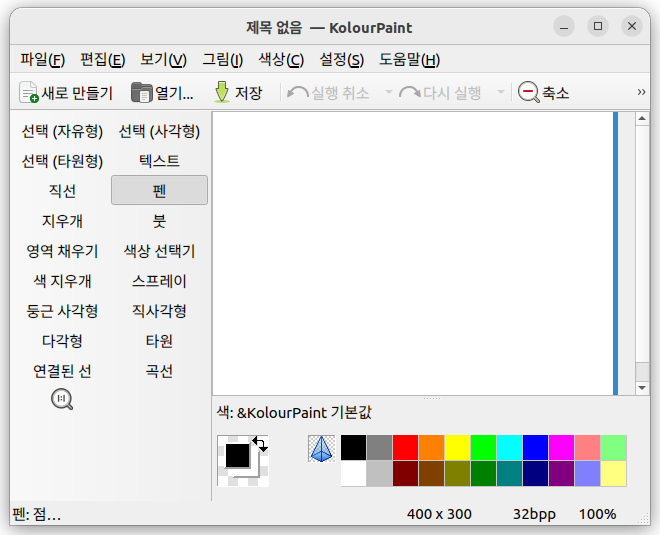Select the 연결된 선 connected lines tool

coord(62,371)
